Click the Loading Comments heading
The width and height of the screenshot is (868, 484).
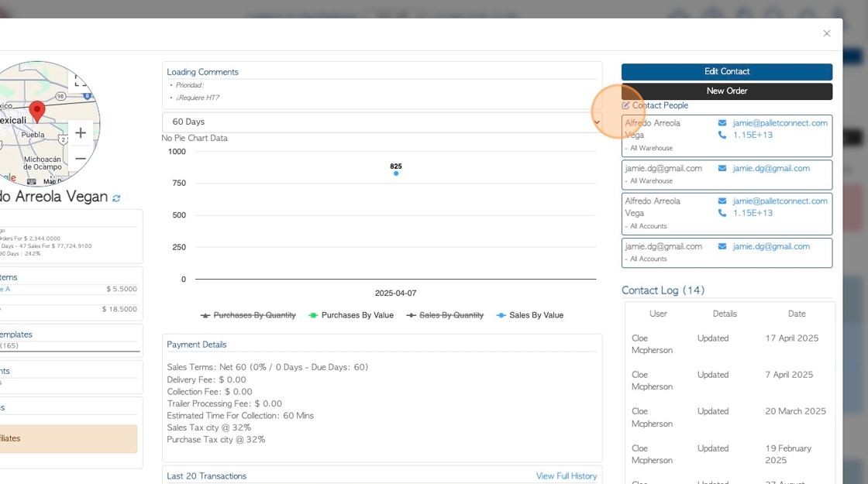click(x=202, y=72)
